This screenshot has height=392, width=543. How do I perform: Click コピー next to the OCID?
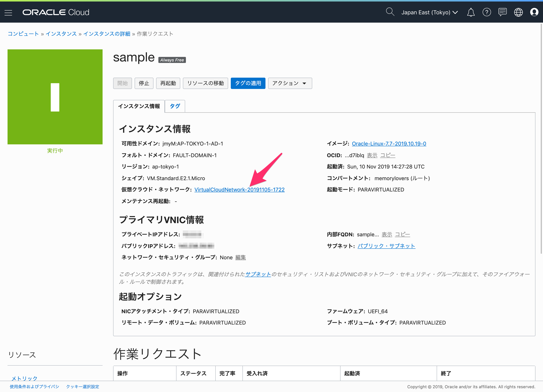pos(388,155)
